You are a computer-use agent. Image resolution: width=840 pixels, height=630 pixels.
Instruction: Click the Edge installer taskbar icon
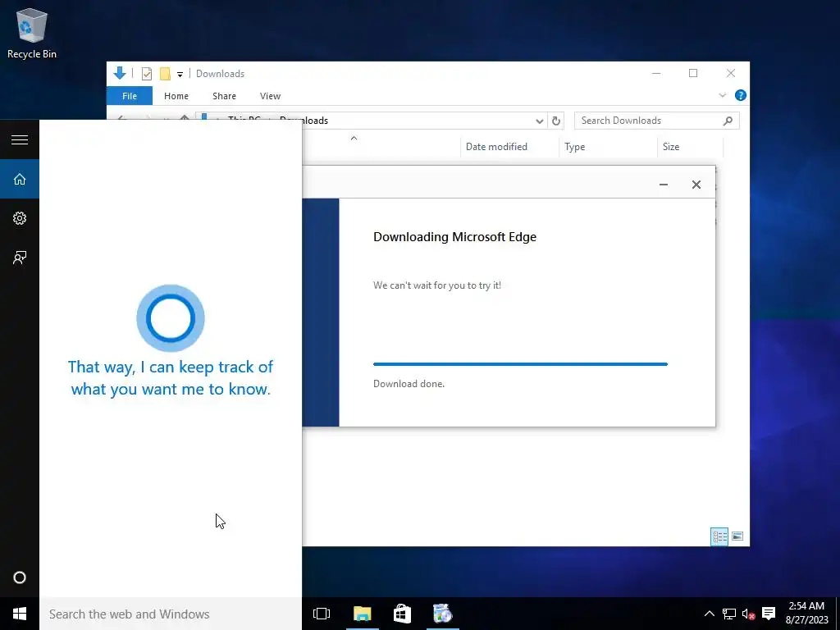tap(442, 614)
